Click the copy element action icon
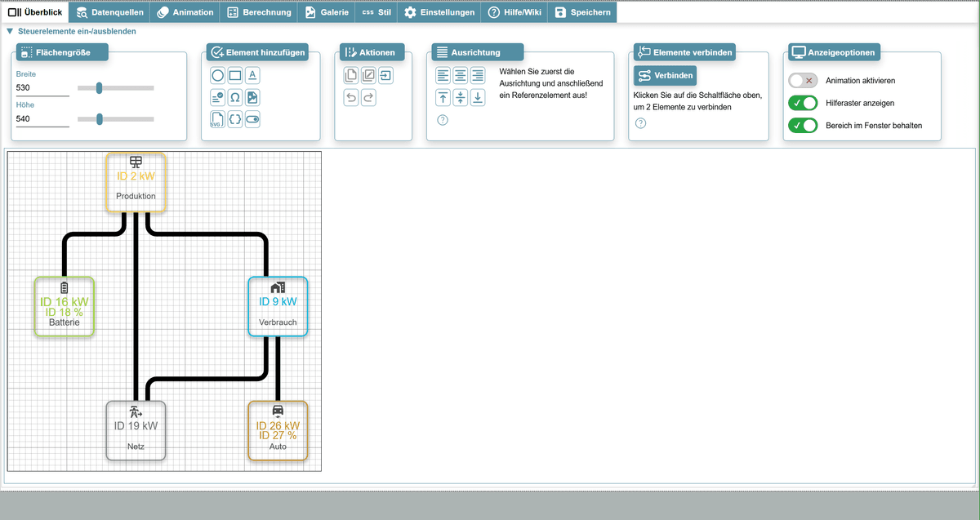Image resolution: width=980 pixels, height=520 pixels. pos(351,75)
